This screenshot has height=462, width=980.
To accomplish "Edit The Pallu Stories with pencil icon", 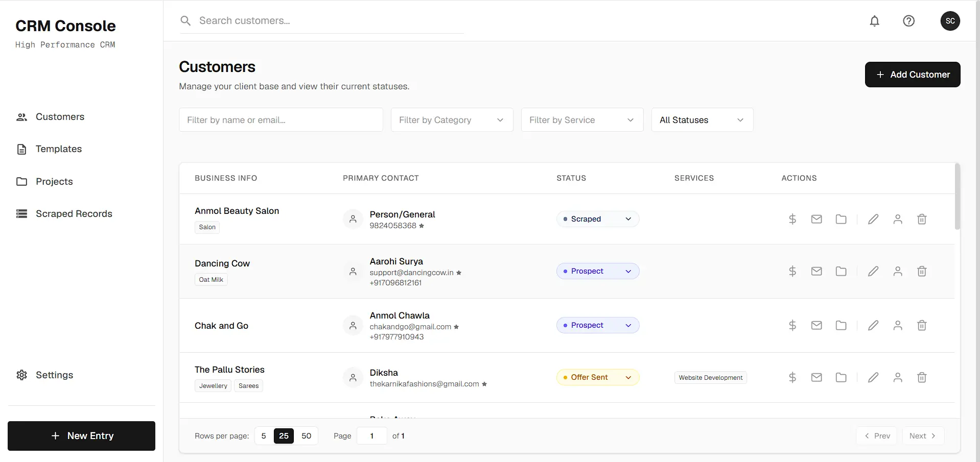I will (873, 377).
